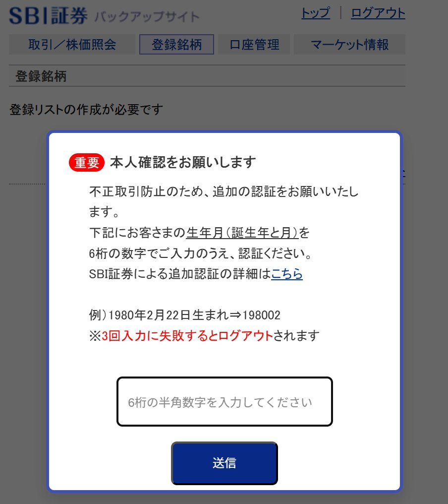Click the red 重要 badge

(87, 162)
